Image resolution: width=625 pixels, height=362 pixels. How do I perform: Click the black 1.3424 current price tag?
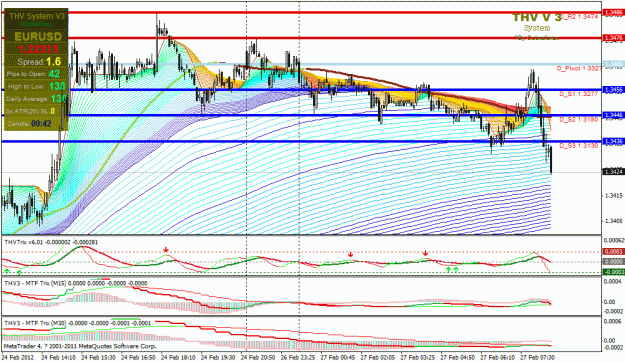coord(614,172)
